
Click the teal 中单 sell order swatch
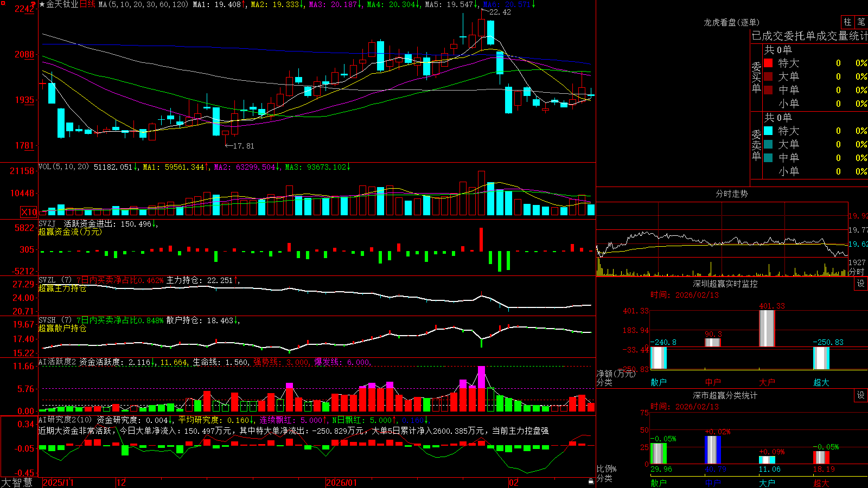768,158
